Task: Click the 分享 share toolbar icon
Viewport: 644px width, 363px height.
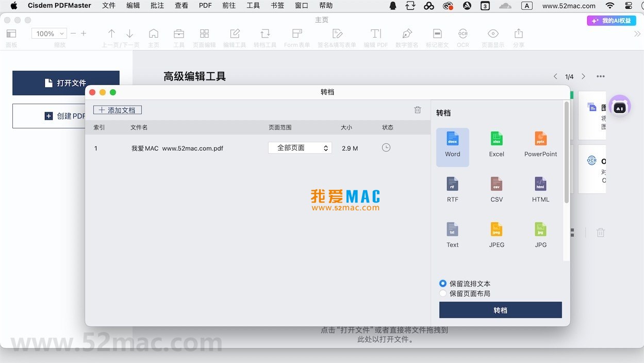Action: 519,34
